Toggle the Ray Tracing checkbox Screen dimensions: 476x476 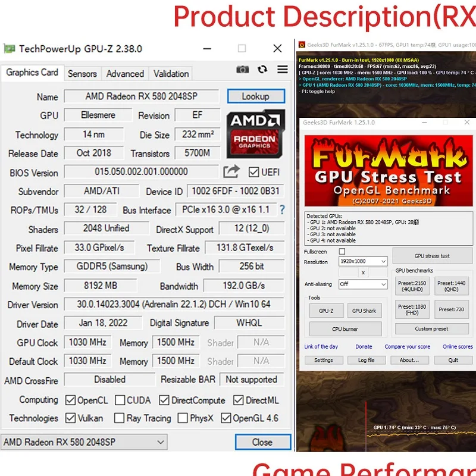tap(119, 418)
